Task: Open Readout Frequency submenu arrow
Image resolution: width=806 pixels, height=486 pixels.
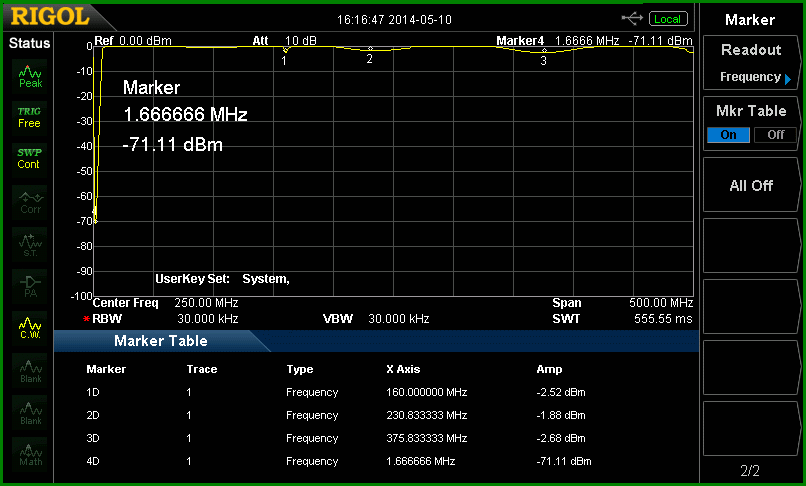Action: (788, 79)
